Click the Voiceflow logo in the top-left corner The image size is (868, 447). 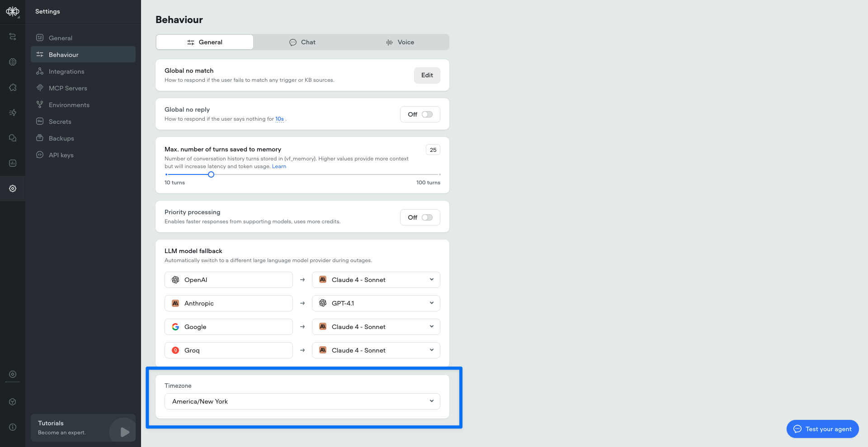13,11
